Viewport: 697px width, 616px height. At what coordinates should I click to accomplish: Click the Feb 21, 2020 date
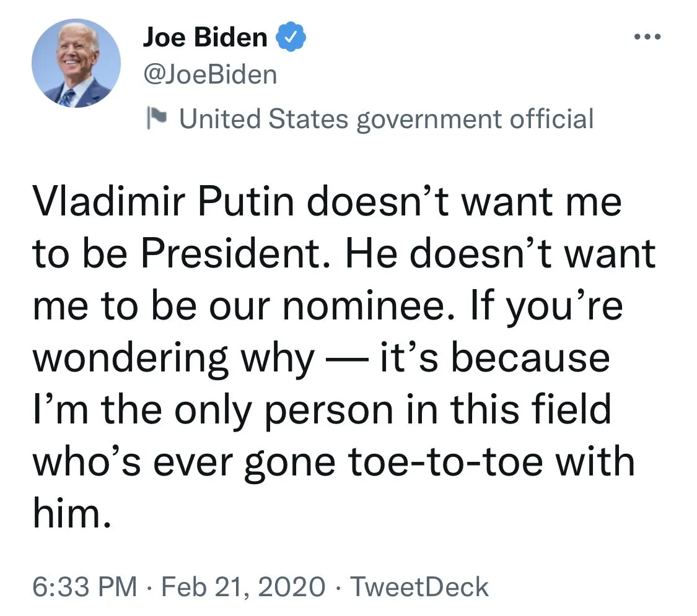click(243, 587)
